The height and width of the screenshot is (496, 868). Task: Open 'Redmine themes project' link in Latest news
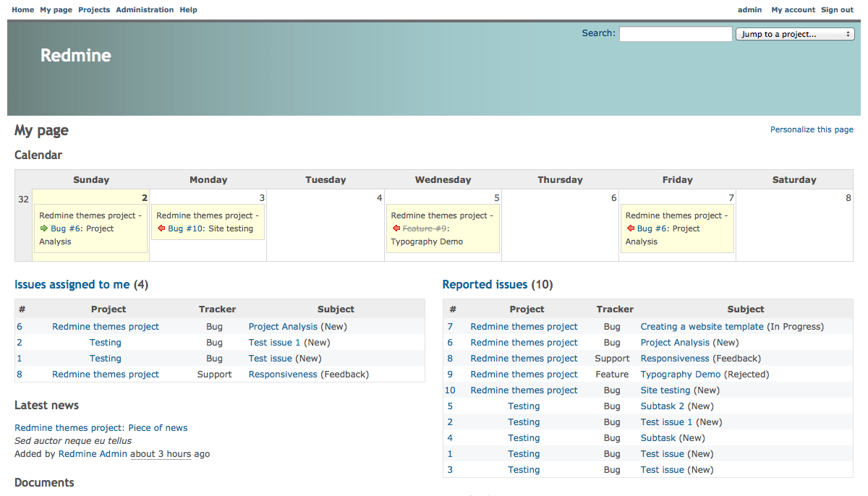coord(69,428)
